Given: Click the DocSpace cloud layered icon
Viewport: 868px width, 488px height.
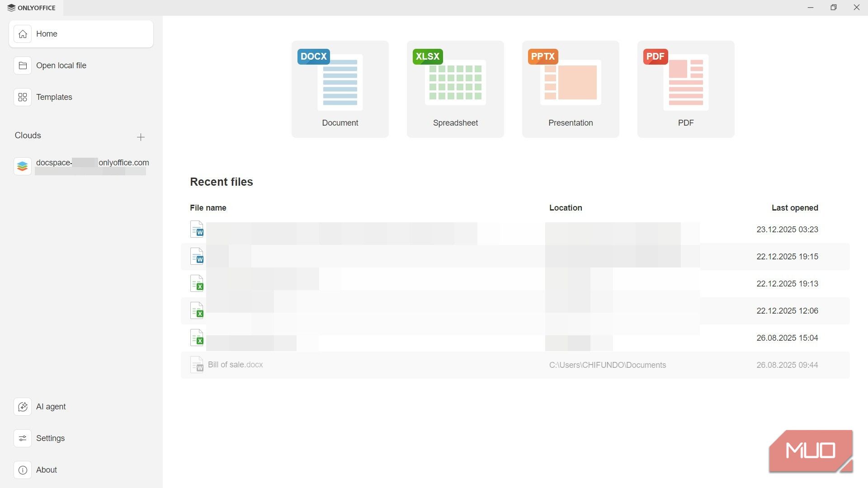Looking at the screenshot, I should 23,166.
